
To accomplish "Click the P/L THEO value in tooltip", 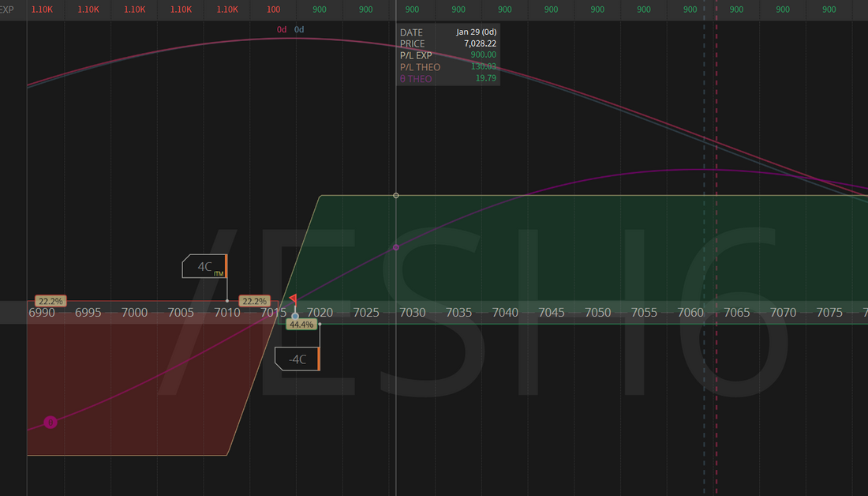I will coord(483,67).
